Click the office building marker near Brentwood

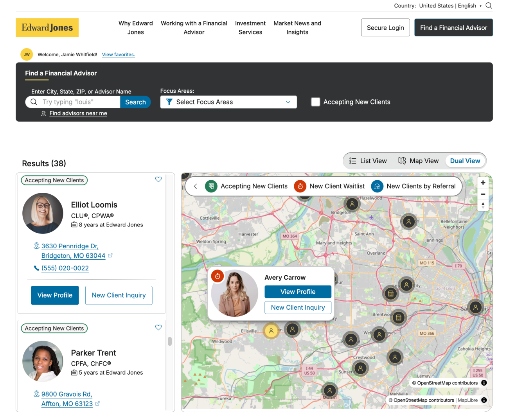click(399, 318)
